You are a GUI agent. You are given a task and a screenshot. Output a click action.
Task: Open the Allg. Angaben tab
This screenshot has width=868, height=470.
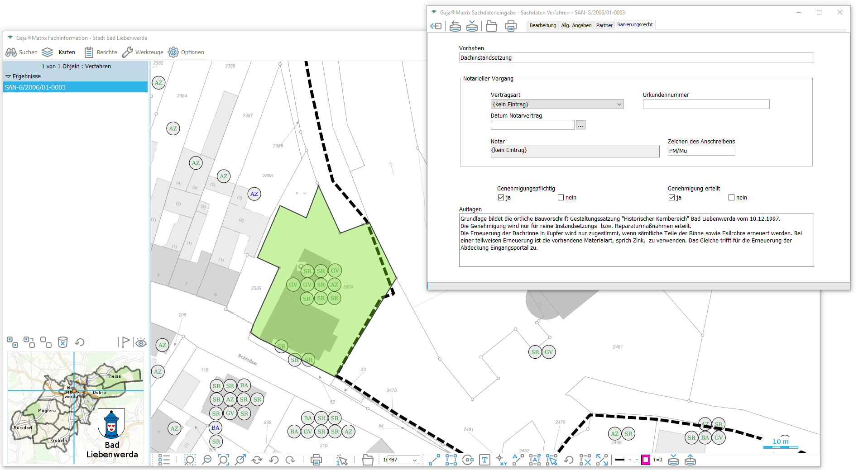point(576,25)
